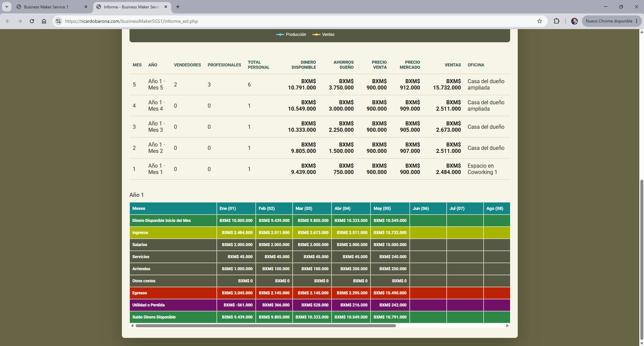Open the Chrome profile avatar
The height and width of the screenshot is (346, 644).
pos(575,21)
